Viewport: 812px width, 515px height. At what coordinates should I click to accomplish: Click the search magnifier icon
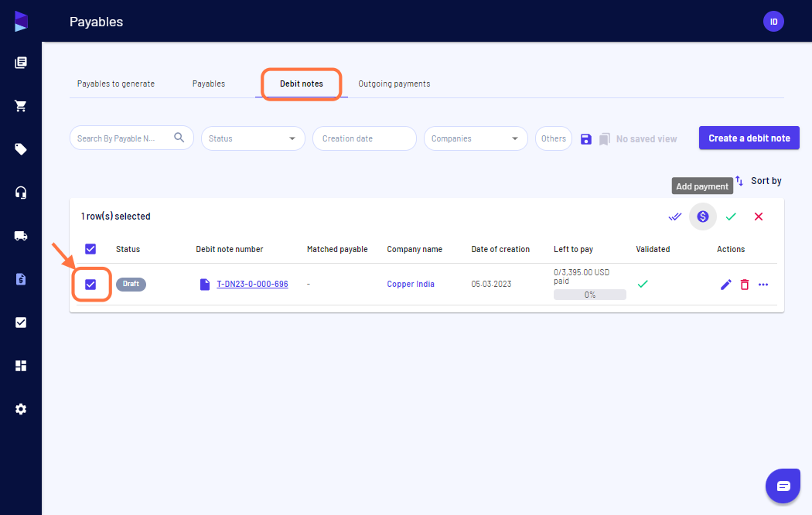[x=179, y=138]
